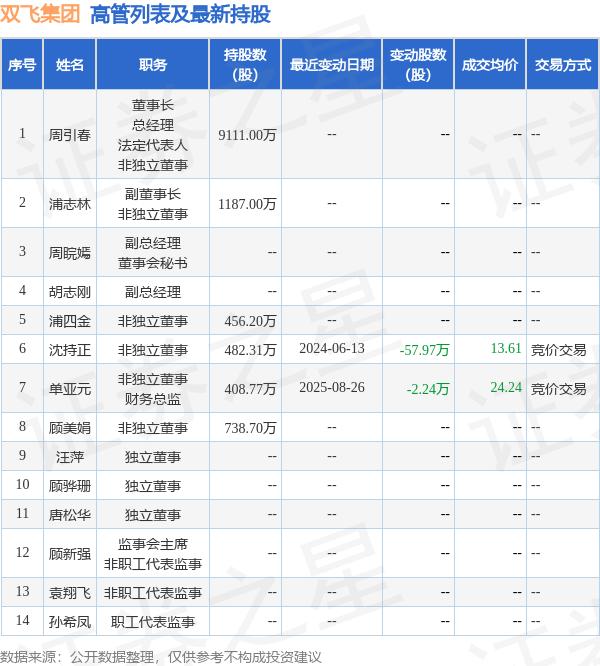Viewport: 600px width, 666px height.
Task: Click the holding value 456.20万
Action: (x=251, y=321)
